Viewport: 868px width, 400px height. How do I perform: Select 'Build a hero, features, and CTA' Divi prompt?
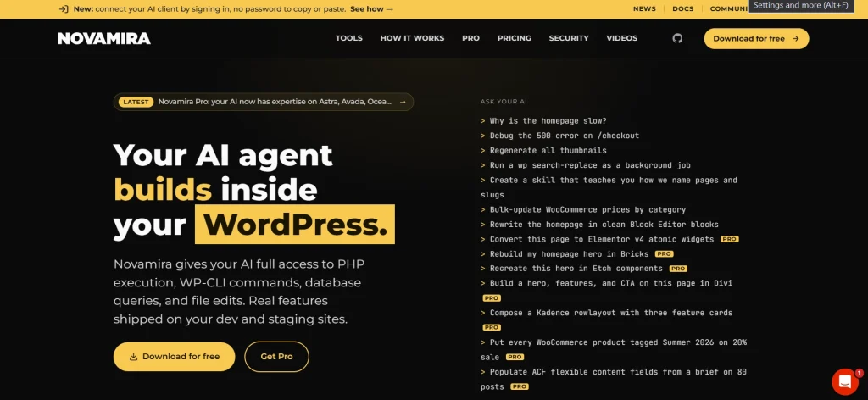pyautogui.click(x=607, y=290)
